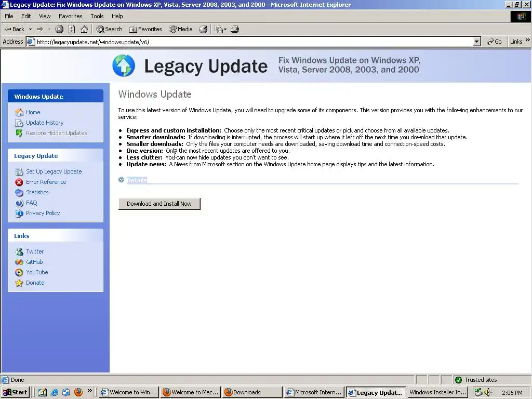532x399 pixels.
Task: Click the volume speaker tray icon
Action: pos(487,392)
